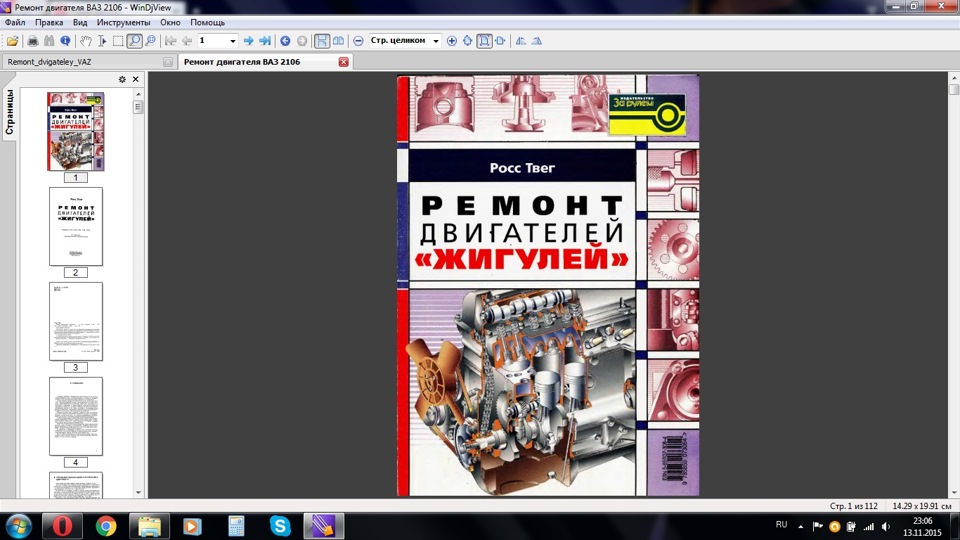
Task: Toggle facing pages layout
Action: click(338, 41)
